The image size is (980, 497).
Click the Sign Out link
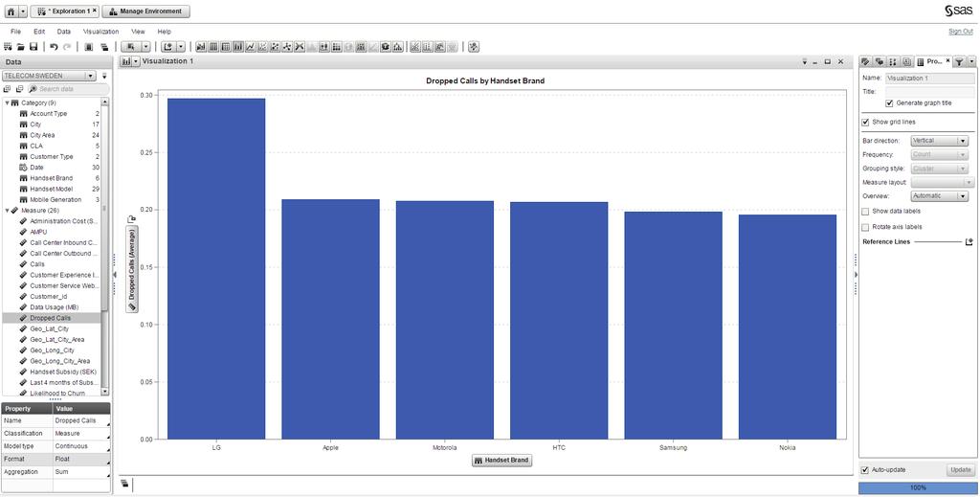tap(961, 32)
